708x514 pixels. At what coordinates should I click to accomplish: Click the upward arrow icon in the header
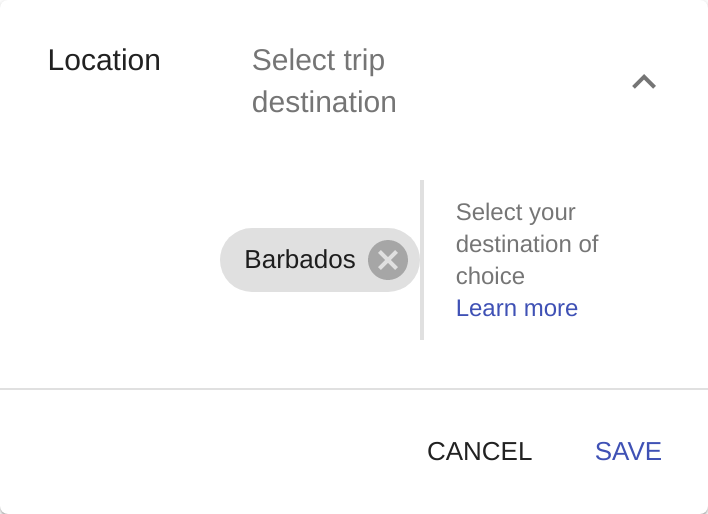(x=644, y=82)
